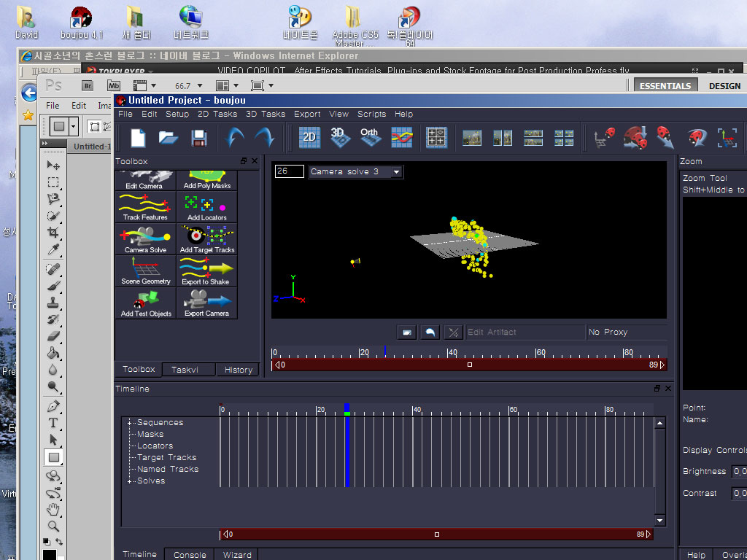The image size is (747, 560).
Task: Switch viewport to 3D view
Action: coord(340,138)
